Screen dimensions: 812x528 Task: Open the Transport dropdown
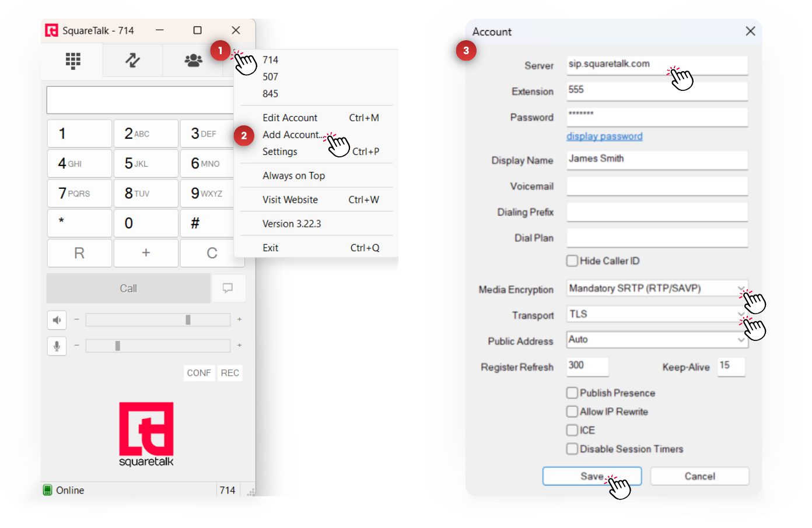click(x=741, y=314)
